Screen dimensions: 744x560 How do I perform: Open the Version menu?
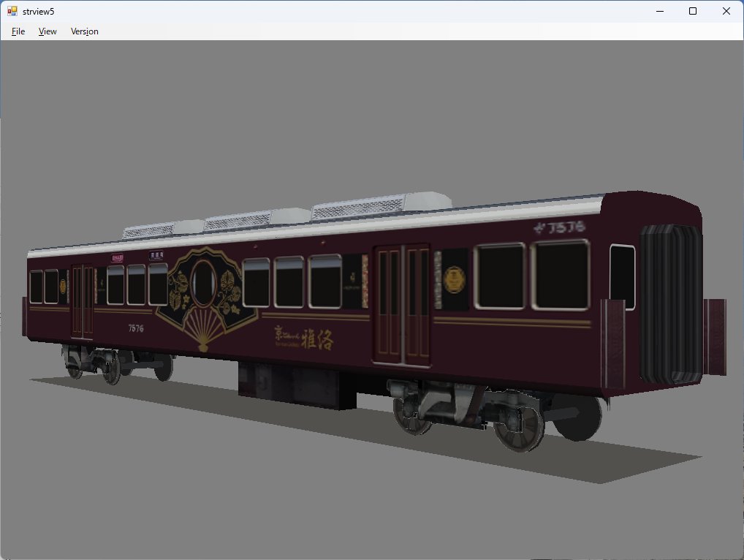pos(83,31)
